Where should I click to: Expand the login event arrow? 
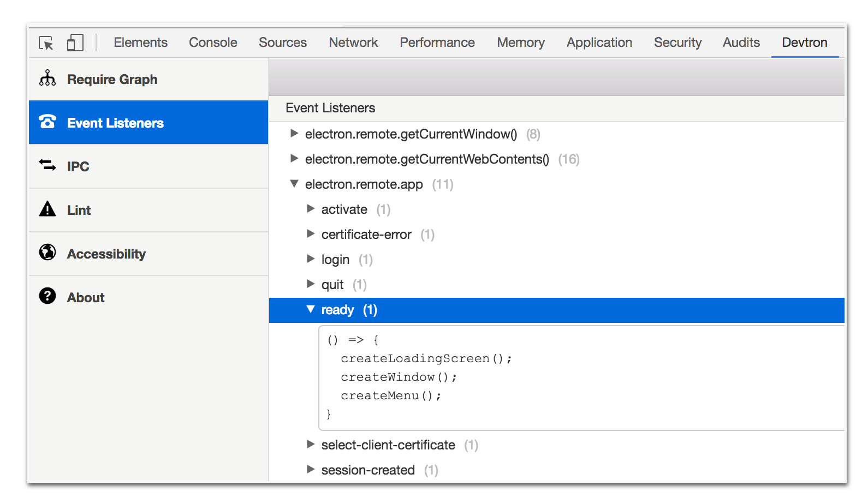(311, 259)
